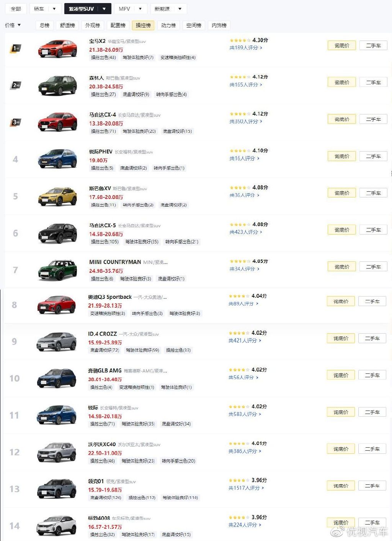
Task: Open the 价格 sort dropdown
Action: [x=13, y=25]
